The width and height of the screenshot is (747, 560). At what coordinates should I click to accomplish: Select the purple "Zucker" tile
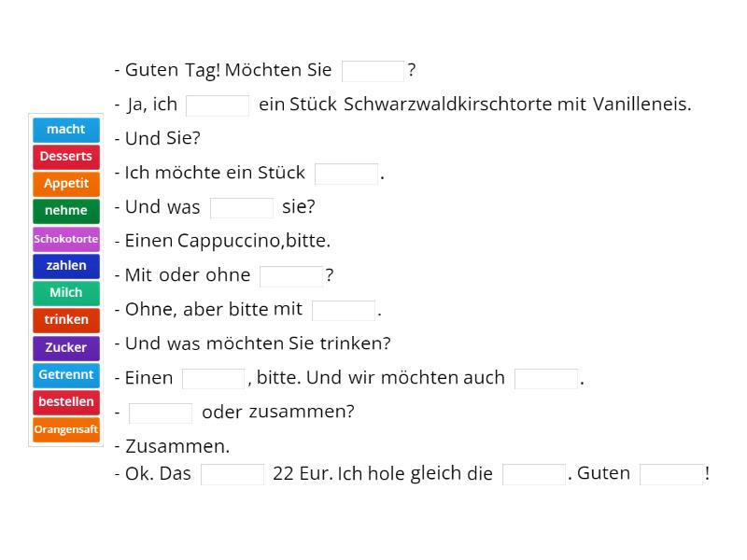65,347
